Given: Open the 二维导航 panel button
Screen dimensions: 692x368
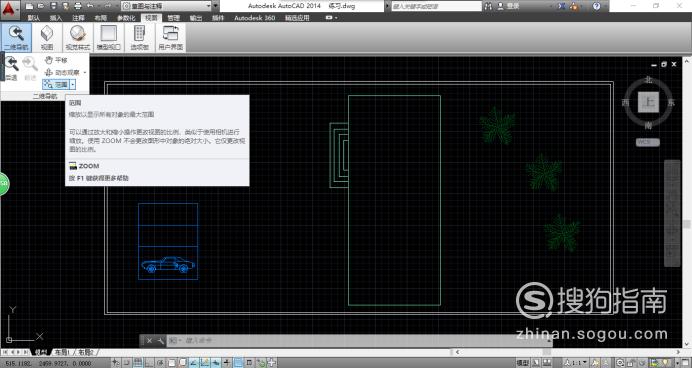Looking at the screenshot, I should (x=16, y=38).
